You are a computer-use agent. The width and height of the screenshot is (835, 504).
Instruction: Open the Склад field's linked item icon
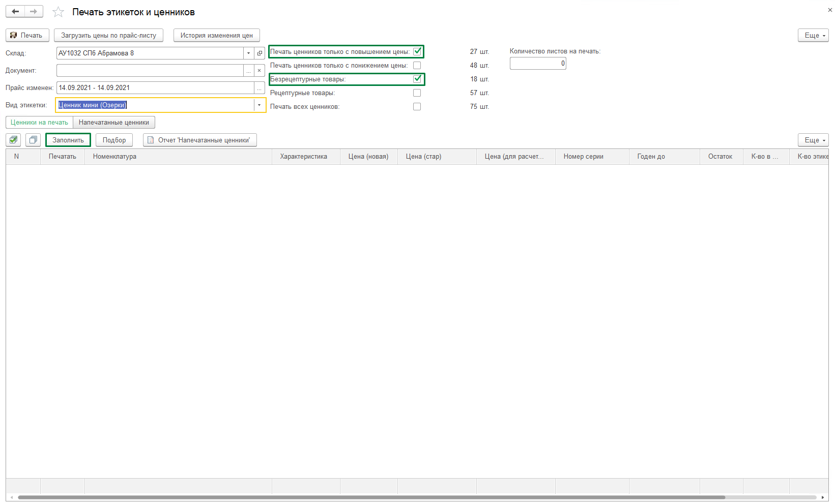tap(260, 53)
